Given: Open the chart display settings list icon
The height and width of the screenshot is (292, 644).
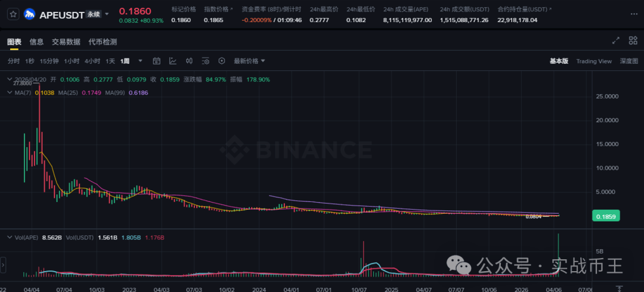Looking at the screenshot, I should click(x=206, y=61).
